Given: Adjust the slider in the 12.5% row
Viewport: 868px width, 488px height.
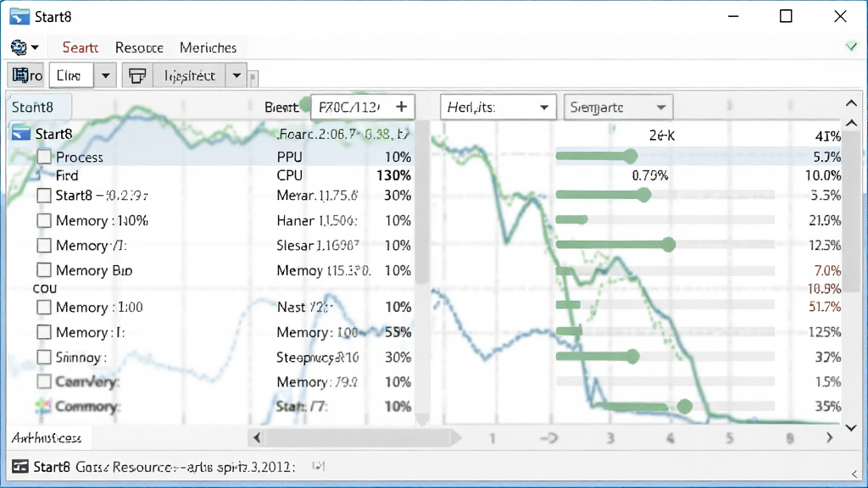Looking at the screenshot, I should (668, 244).
